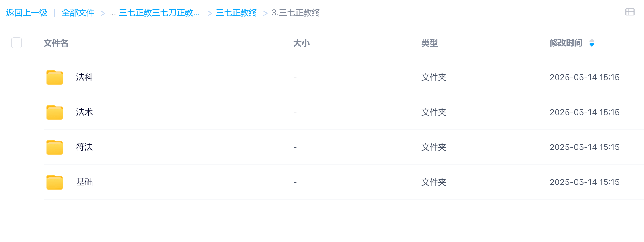Select the 基础 folder name text
The image size is (644, 242).
tap(84, 182)
